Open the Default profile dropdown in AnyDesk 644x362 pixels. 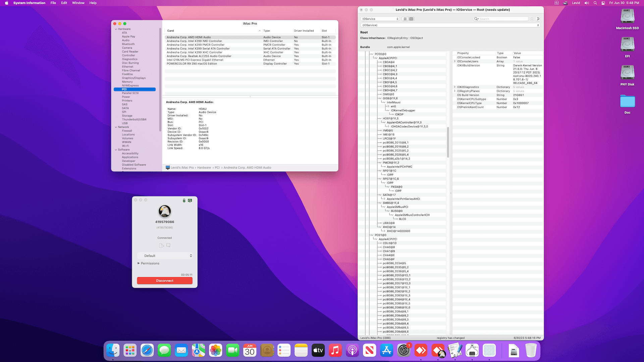point(165,256)
